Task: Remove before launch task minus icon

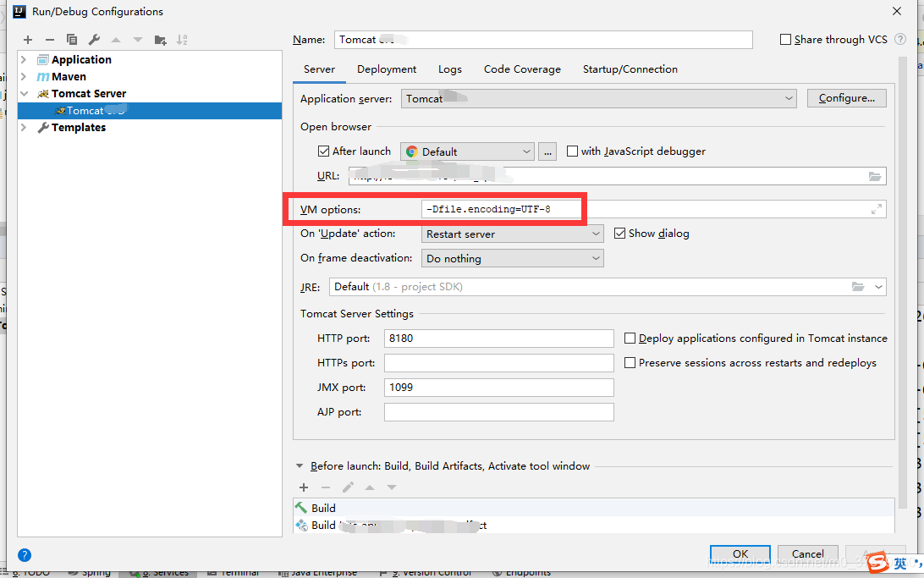Action: (x=325, y=487)
